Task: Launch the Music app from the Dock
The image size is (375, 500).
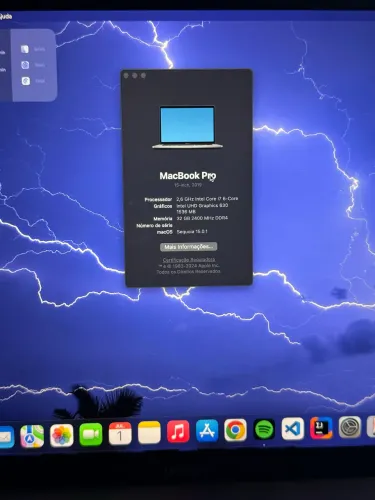Action: click(178, 431)
